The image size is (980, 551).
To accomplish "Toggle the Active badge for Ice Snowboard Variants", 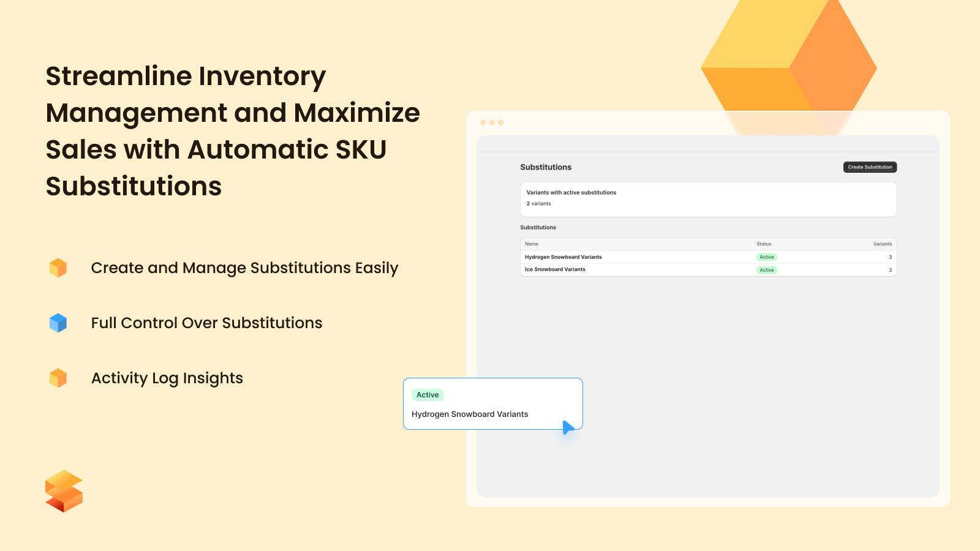I will click(767, 269).
